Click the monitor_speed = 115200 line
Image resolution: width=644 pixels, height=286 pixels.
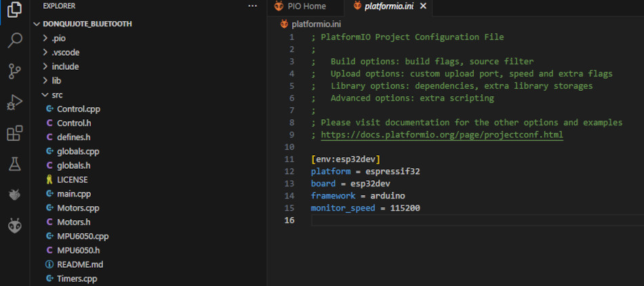(x=365, y=208)
